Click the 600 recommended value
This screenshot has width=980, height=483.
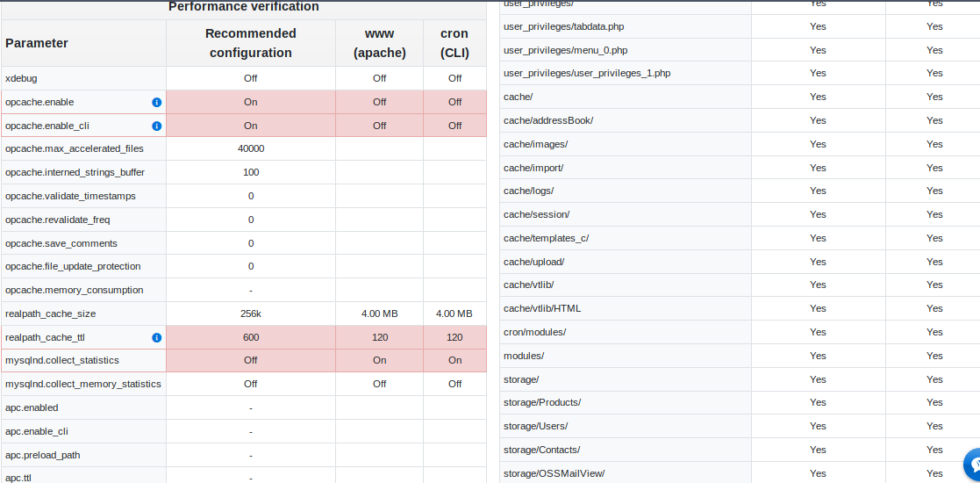click(x=251, y=337)
